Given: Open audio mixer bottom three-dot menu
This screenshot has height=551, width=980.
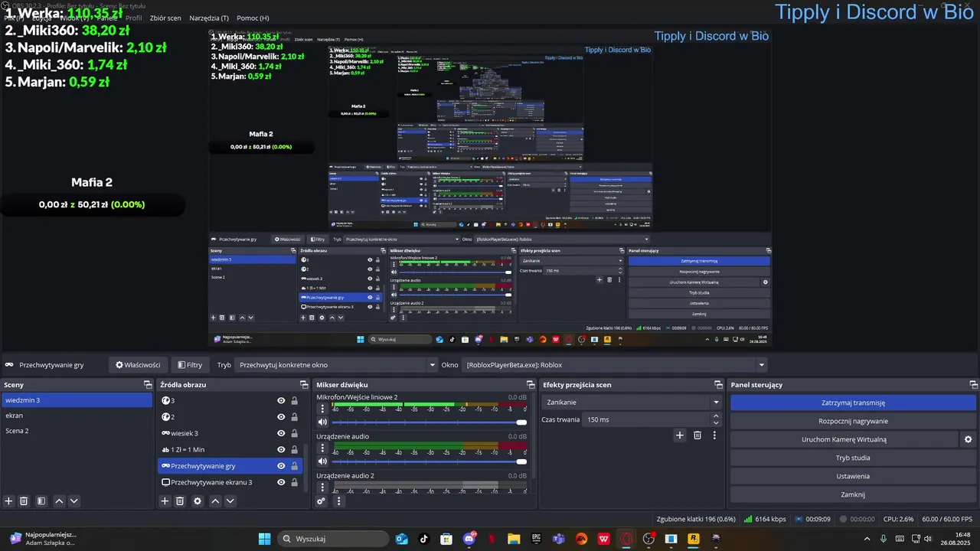Looking at the screenshot, I should coord(338,501).
